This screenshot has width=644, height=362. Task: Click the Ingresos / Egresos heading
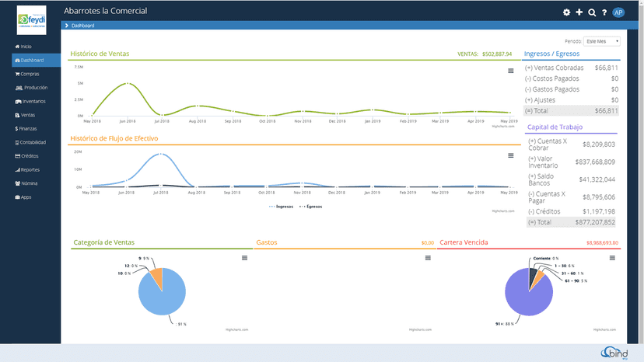click(551, 54)
